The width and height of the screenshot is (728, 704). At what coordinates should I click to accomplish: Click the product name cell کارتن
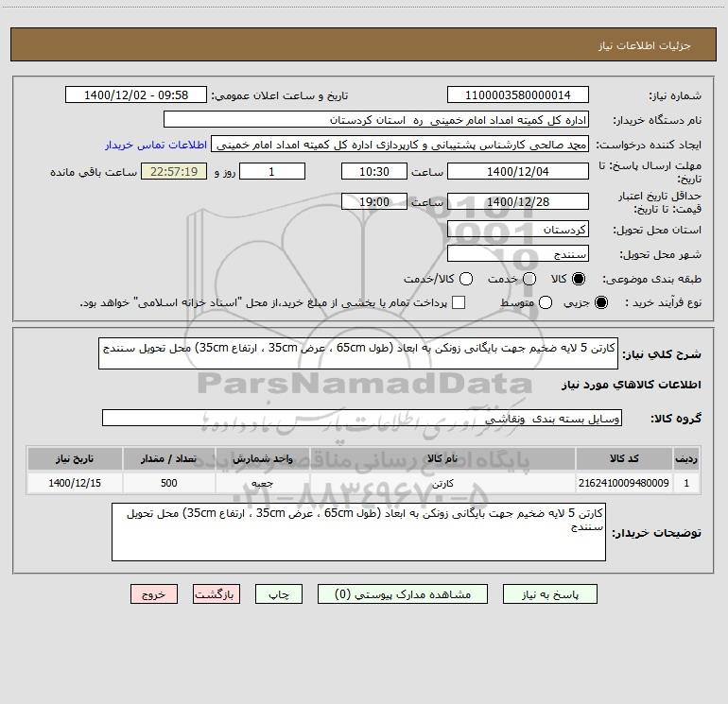click(442, 483)
